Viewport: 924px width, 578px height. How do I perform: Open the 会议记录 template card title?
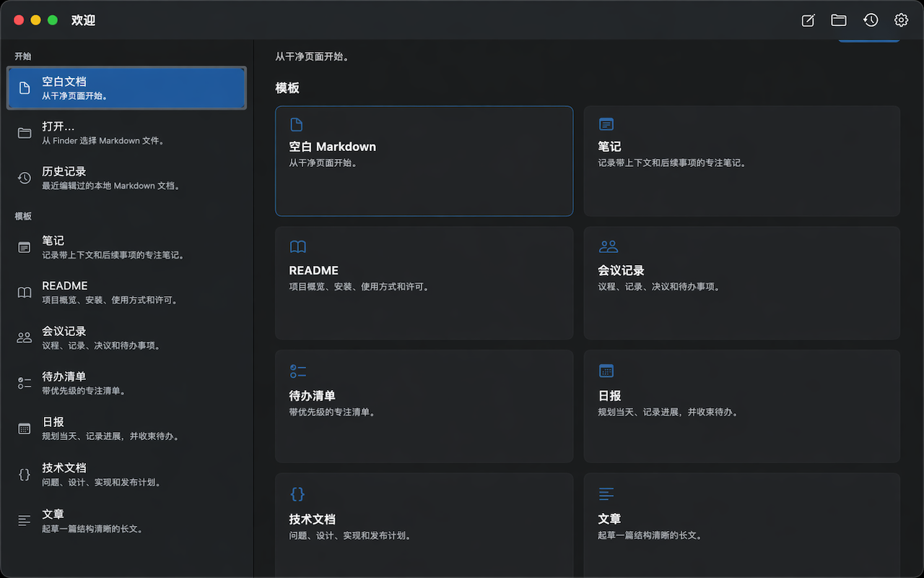[622, 270]
